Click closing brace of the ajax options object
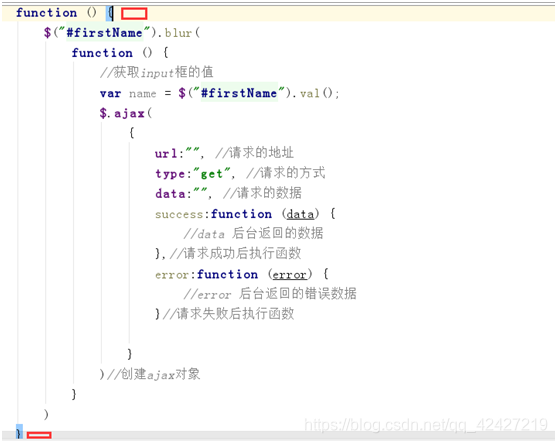This screenshot has height=443, width=557. [x=130, y=354]
